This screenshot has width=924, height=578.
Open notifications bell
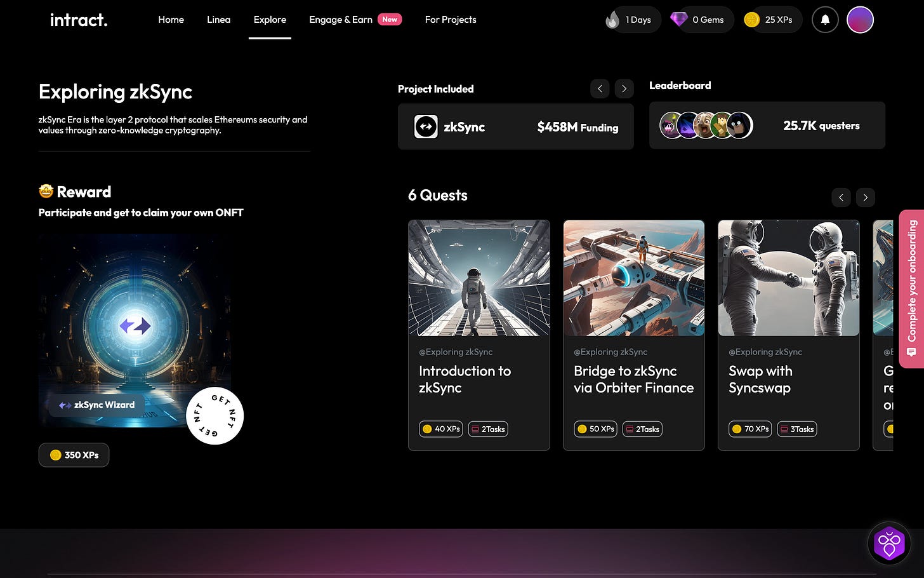(x=825, y=20)
